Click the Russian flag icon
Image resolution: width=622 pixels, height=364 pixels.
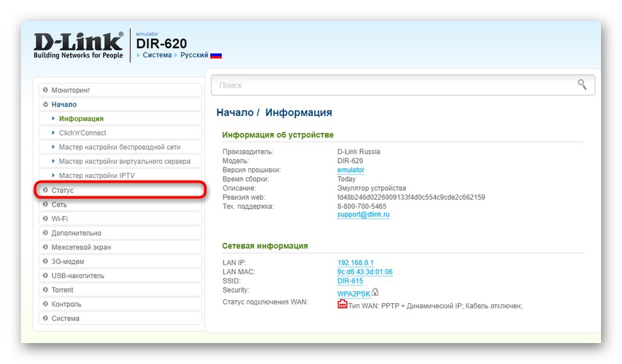(x=216, y=56)
